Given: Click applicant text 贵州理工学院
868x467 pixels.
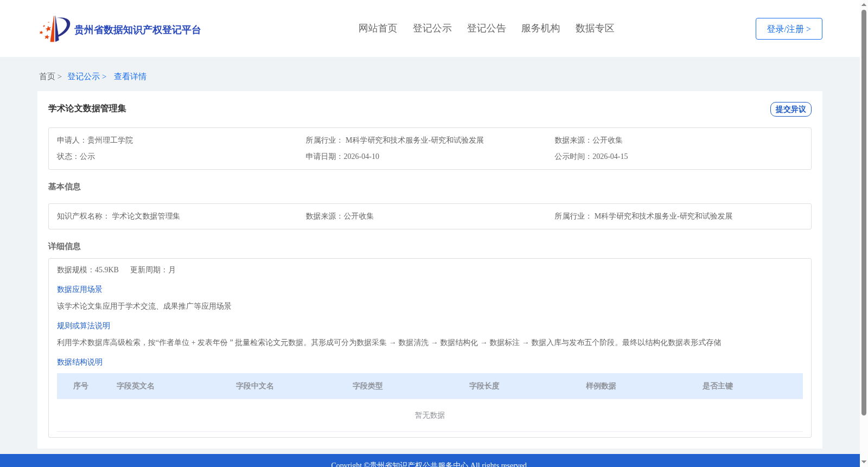Looking at the screenshot, I should pos(110,140).
